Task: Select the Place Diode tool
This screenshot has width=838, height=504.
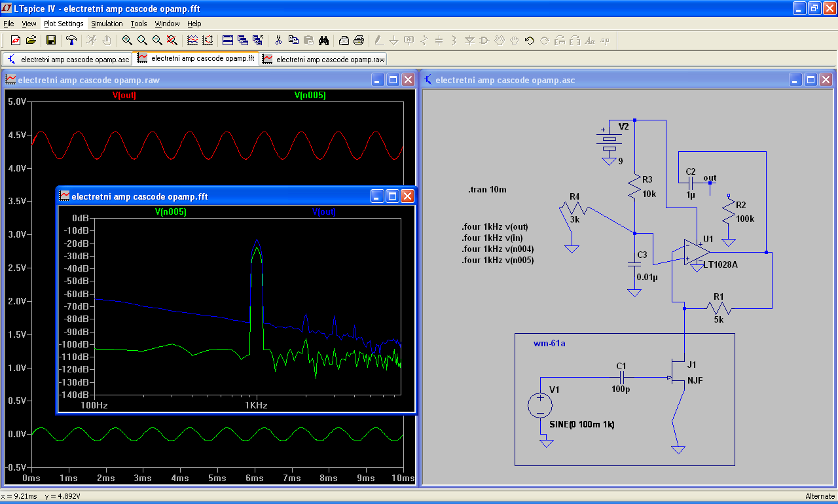Action: tap(469, 40)
